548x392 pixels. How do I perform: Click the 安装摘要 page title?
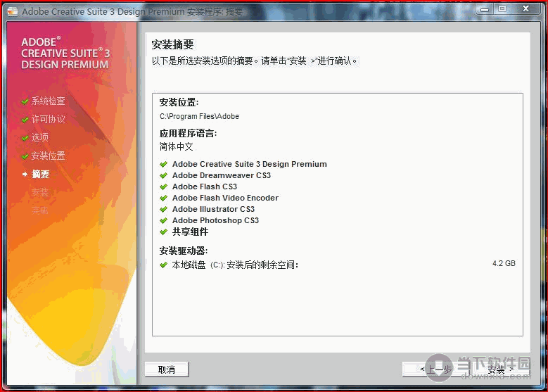coord(172,44)
